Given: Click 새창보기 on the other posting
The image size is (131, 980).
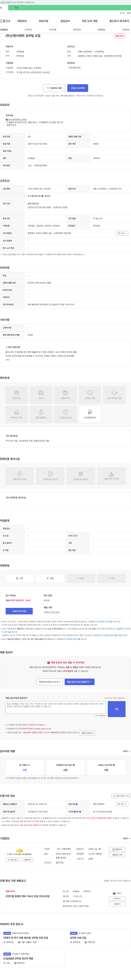Looking at the screenshot, I should click(117, 904).
